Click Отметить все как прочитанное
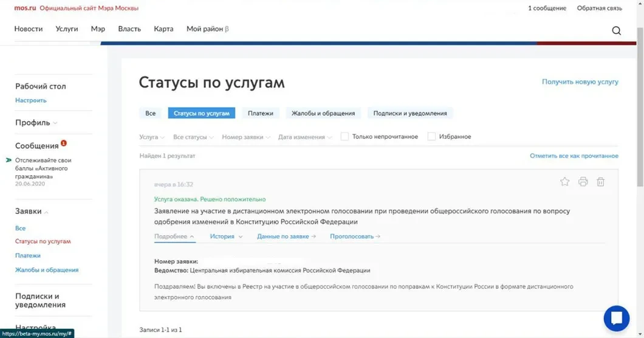This screenshot has height=338, width=644. pyautogui.click(x=574, y=156)
